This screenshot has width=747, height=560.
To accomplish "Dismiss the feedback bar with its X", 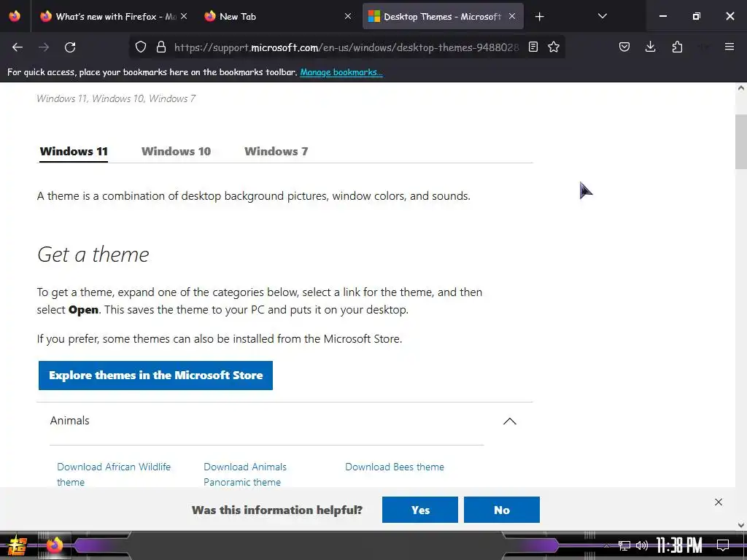I will [719, 502].
